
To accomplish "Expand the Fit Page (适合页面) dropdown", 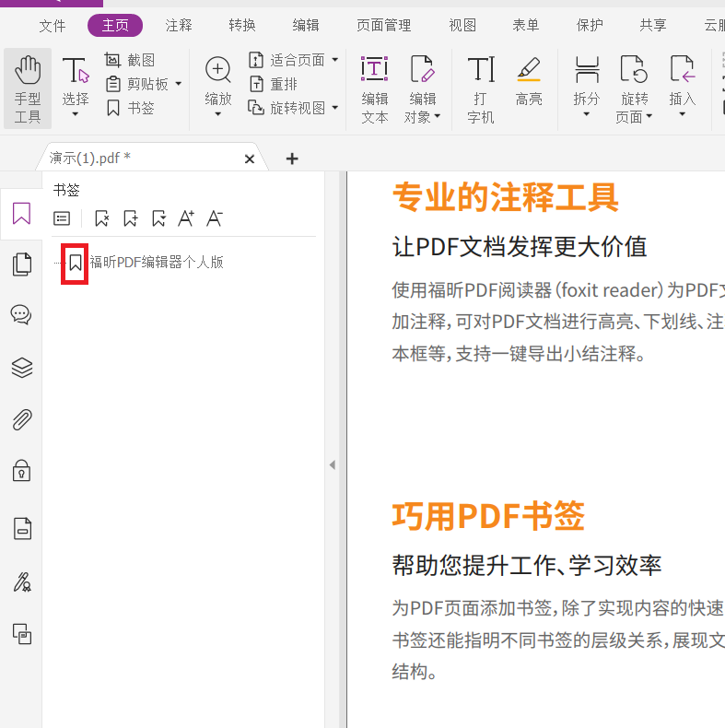I will [x=335, y=60].
